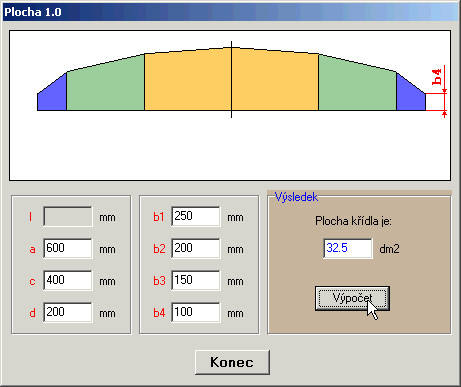Click the red 'b1' label
Viewport: 461px width, 387px height.
[159, 217]
